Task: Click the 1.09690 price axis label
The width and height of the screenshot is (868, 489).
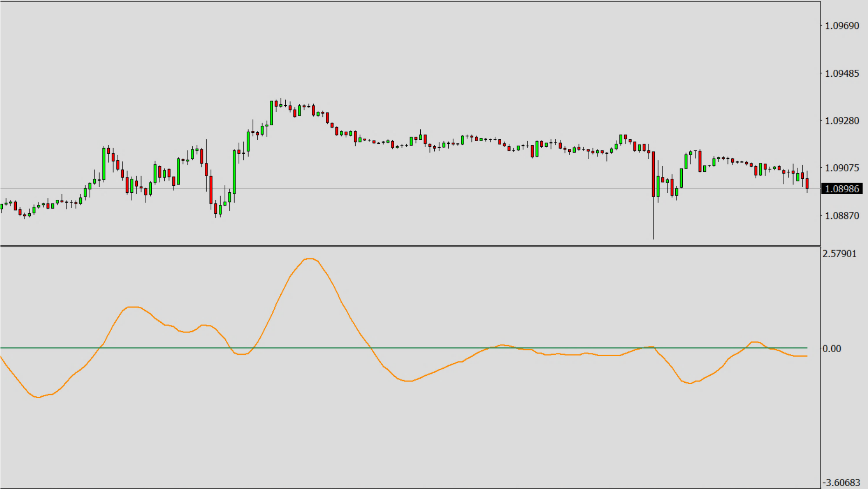Action: coord(842,26)
